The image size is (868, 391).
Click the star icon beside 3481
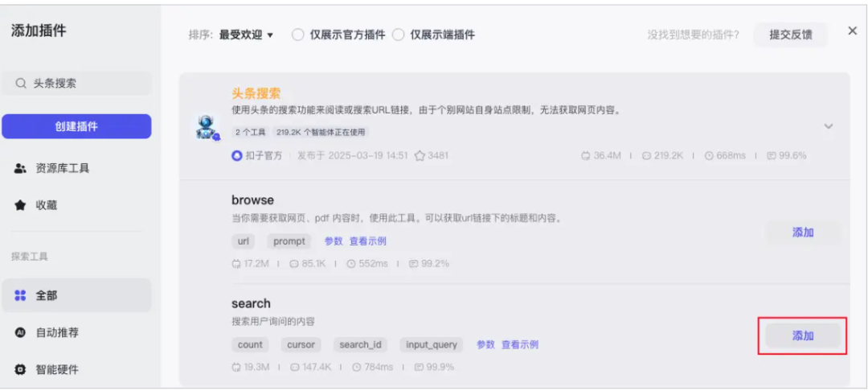coord(420,155)
